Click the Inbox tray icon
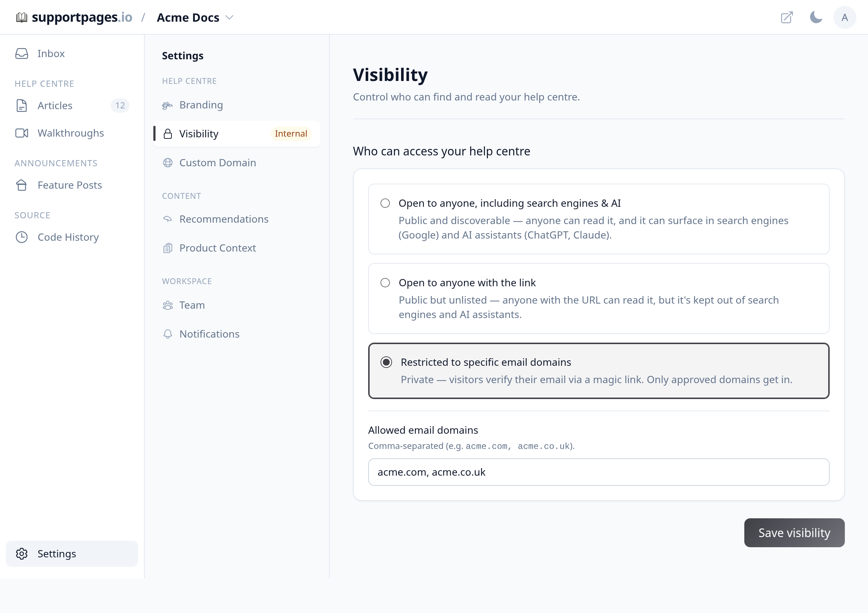Image resolution: width=868 pixels, height=613 pixels. pyautogui.click(x=22, y=53)
